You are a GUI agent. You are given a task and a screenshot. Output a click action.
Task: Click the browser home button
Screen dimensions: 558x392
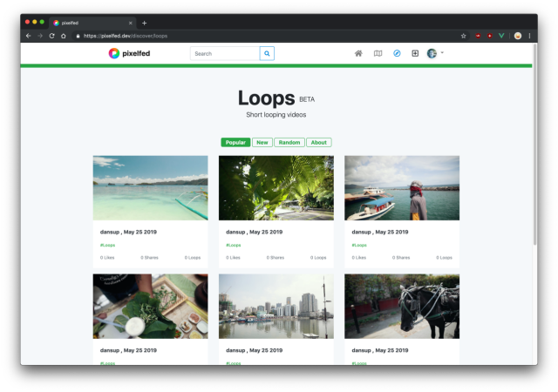coord(64,36)
